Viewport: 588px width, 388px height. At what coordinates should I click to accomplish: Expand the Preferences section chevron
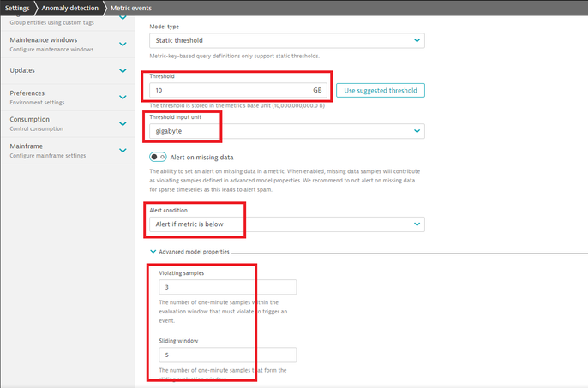[x=123, y=97]
